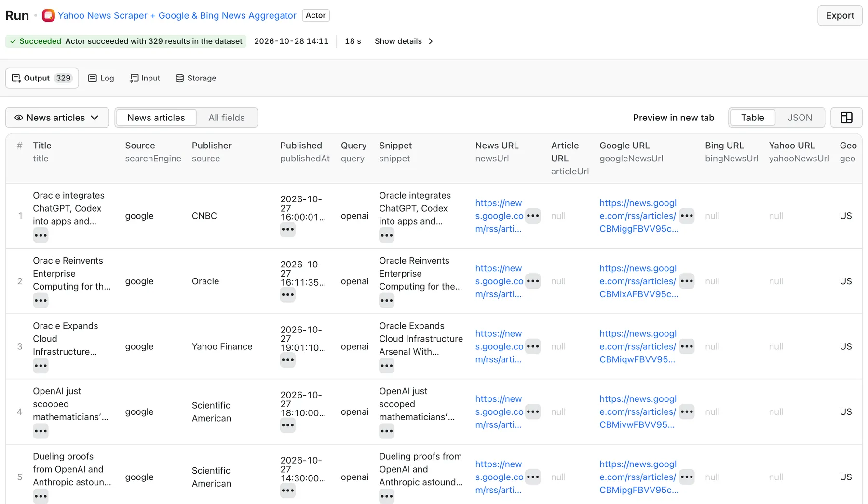This screenshot has width=868, height=504.
Task: Open the News URL link in row 4
Action: 499,411
